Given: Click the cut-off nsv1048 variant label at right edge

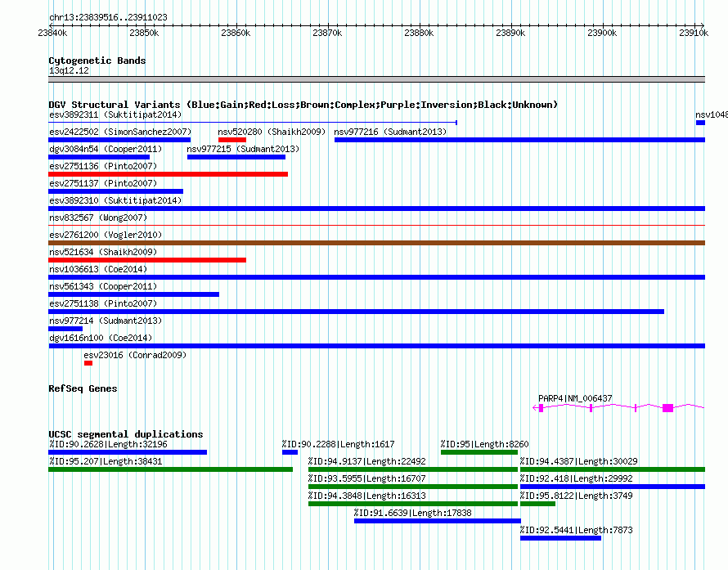Looking at the screenshot, I should 712,114.
